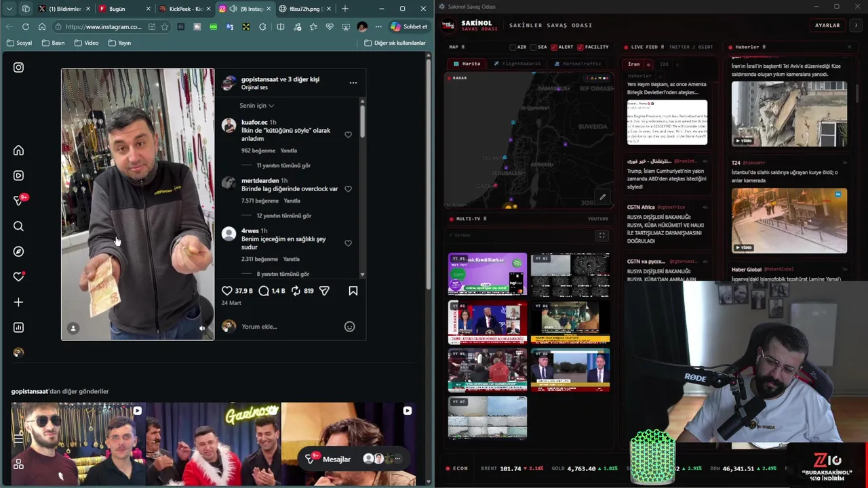Image resolution: width=868 pixels, height=488 pixels.
Task: Open the Reels icon in Instagram sidebar
Action: pos(18,176)
